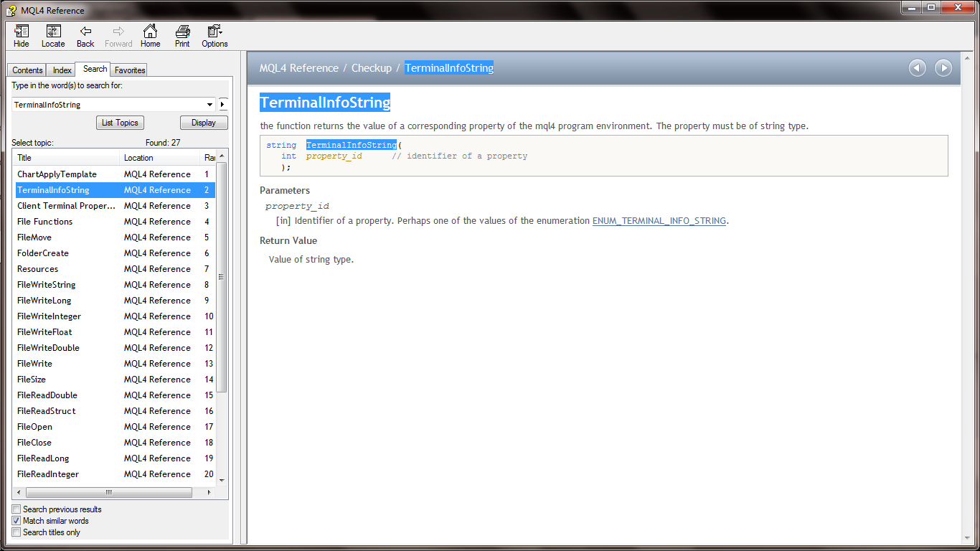
Task: Select FileReadInteger topic
Action: pos(115,474)
